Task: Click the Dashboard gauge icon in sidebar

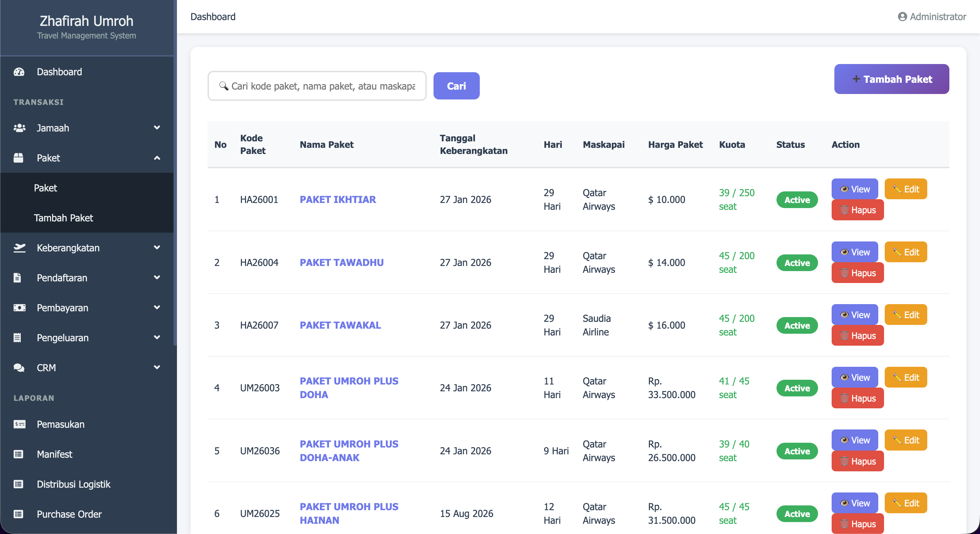Action: (19, 72)
